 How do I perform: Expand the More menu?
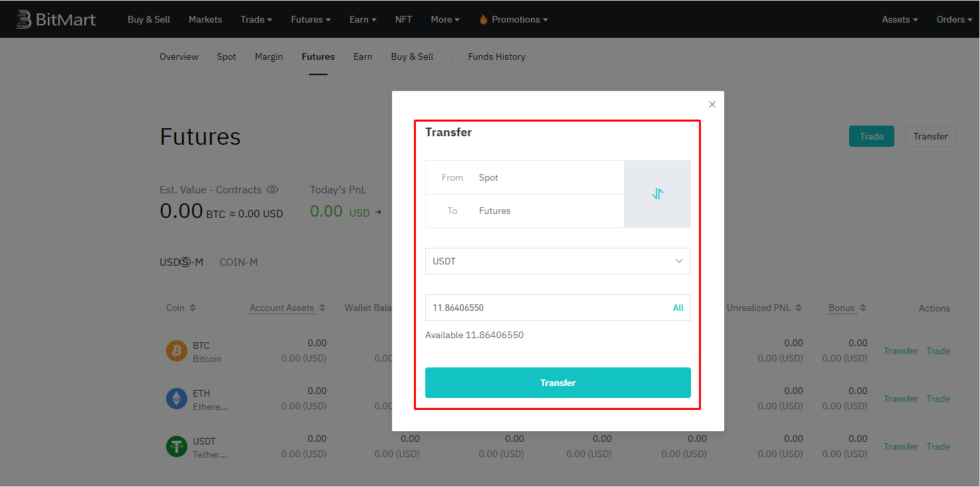coord(445,19)
